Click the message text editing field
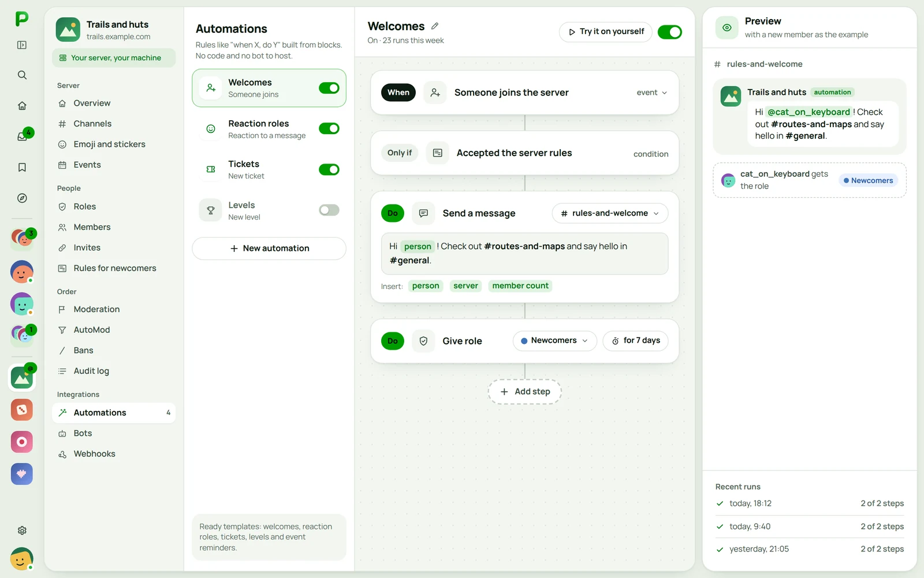The image size is (924, 578). (x=524, y=254)
